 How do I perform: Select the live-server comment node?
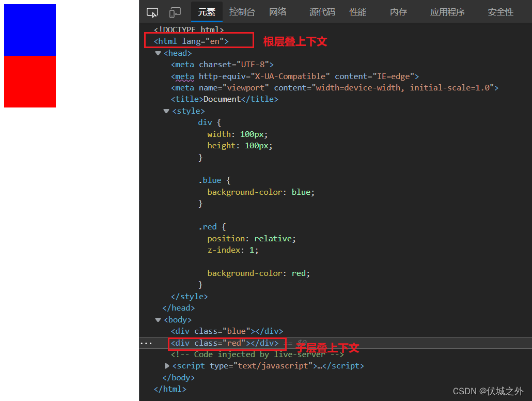click(257, 354)
